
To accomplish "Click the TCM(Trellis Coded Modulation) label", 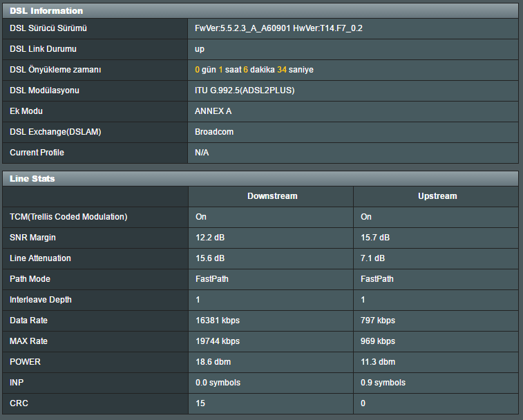I will [68, 217].
